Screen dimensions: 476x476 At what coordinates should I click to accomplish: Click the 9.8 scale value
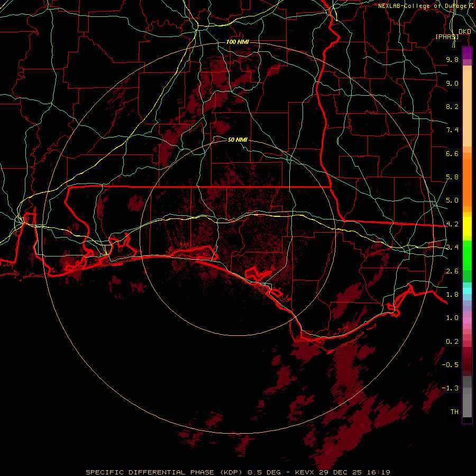[452, 59]
